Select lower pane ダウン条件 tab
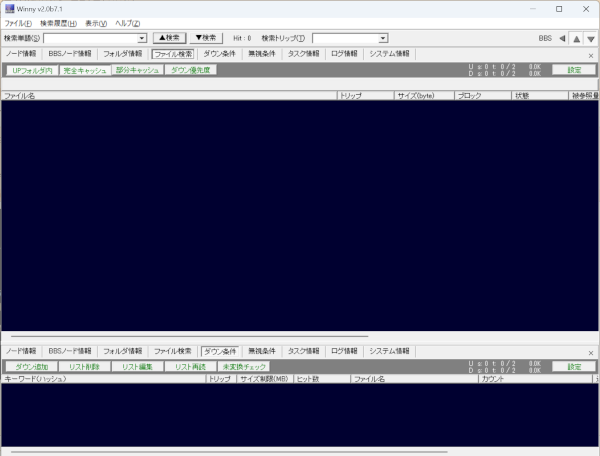600x456 pixels. pyautogui.click(x=220, y=351)
